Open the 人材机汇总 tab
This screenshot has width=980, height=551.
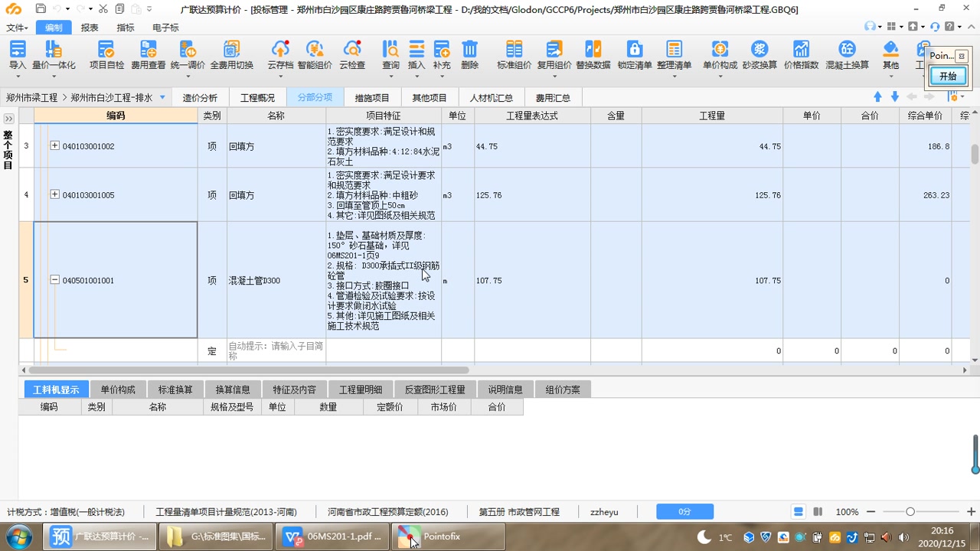[492, 98]
